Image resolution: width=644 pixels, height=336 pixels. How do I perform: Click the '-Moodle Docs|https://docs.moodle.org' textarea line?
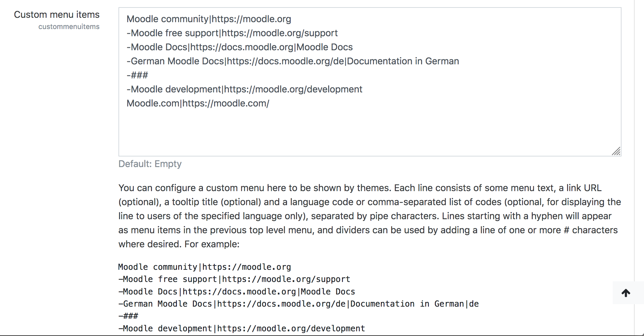coord(240,47)
